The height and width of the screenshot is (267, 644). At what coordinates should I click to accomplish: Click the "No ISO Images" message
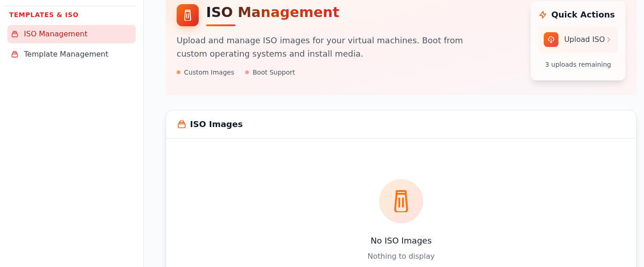(x=401, y=241)
